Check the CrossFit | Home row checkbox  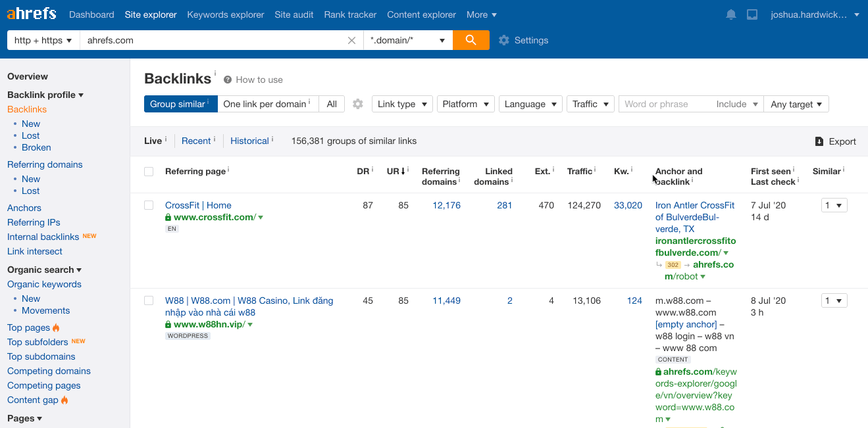149,205
